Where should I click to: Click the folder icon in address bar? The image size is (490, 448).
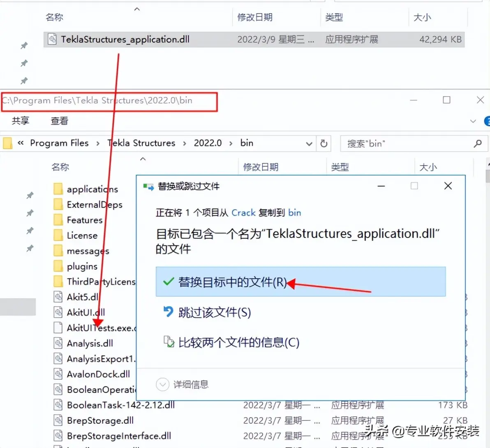[x=7, y=143]
